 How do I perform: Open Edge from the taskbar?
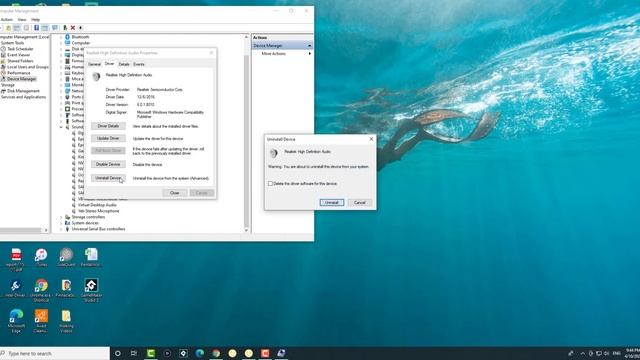point(200,353)
